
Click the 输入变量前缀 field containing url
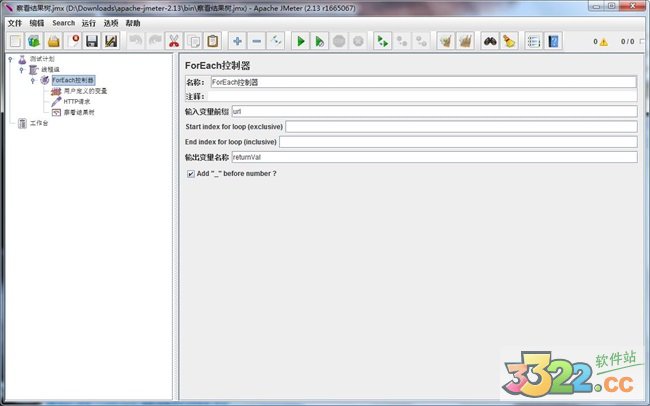434,111
